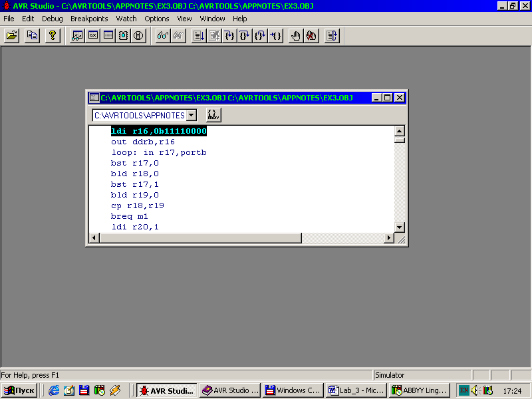Click the source window's title bar document icon
Screen dimensions: 532x399
(94, 98)
